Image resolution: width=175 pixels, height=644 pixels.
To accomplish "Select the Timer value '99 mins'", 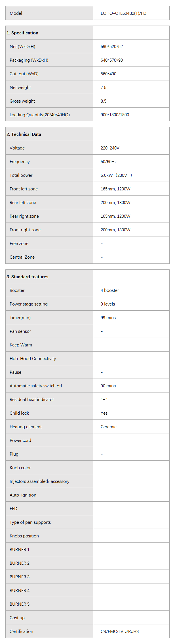I will click(108, 318).
